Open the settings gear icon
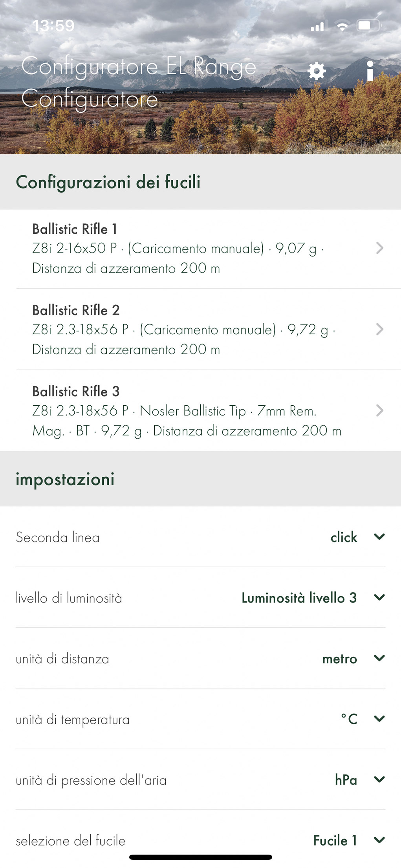The height and width of the screenshot is (868, 401). coord(316,71)
